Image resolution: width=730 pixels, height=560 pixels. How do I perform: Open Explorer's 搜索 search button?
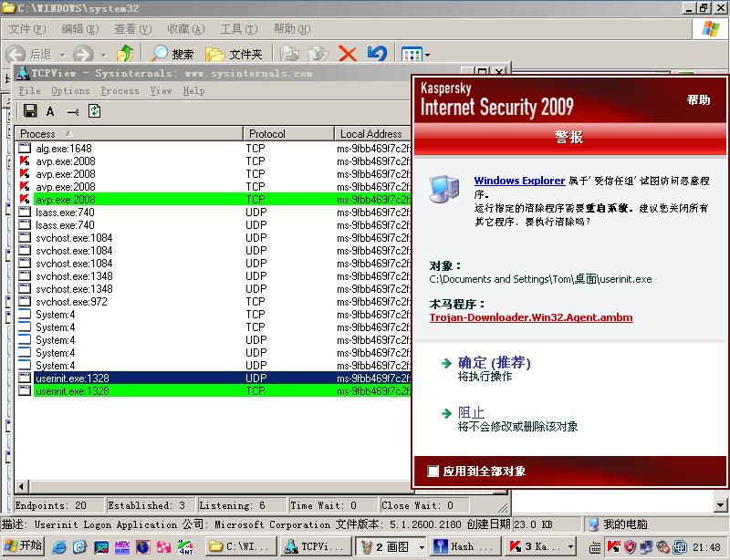[172, 54]
